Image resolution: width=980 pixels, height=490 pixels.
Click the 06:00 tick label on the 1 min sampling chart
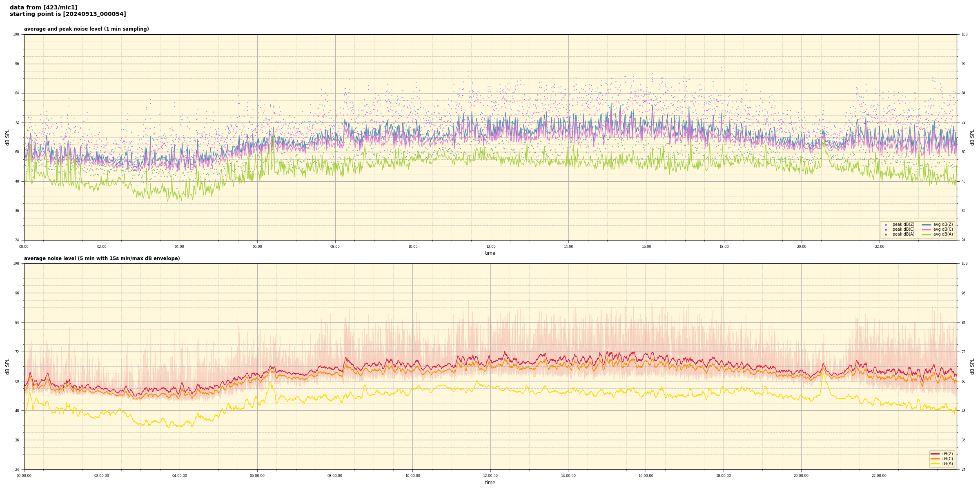[257, 247]
